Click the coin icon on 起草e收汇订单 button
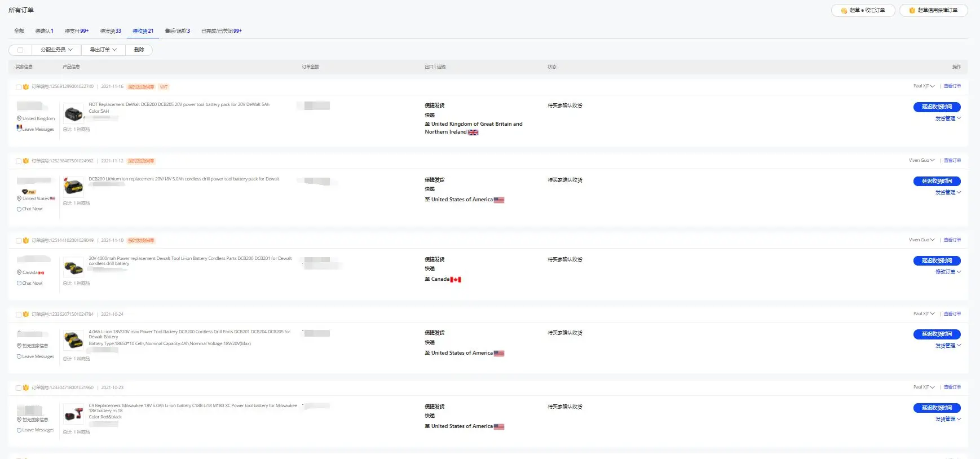The image size is (980, 459). [844, 11]
